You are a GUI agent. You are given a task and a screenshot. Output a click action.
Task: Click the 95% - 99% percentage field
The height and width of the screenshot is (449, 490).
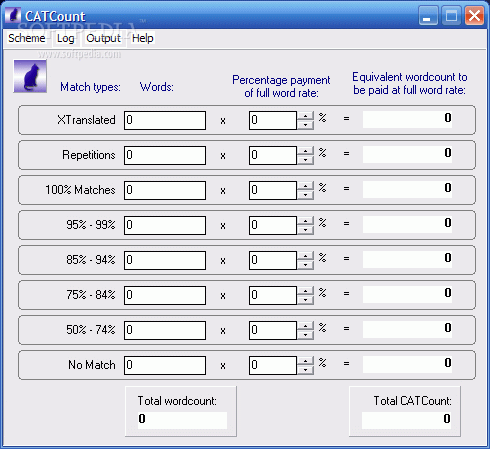coord(273,225)
